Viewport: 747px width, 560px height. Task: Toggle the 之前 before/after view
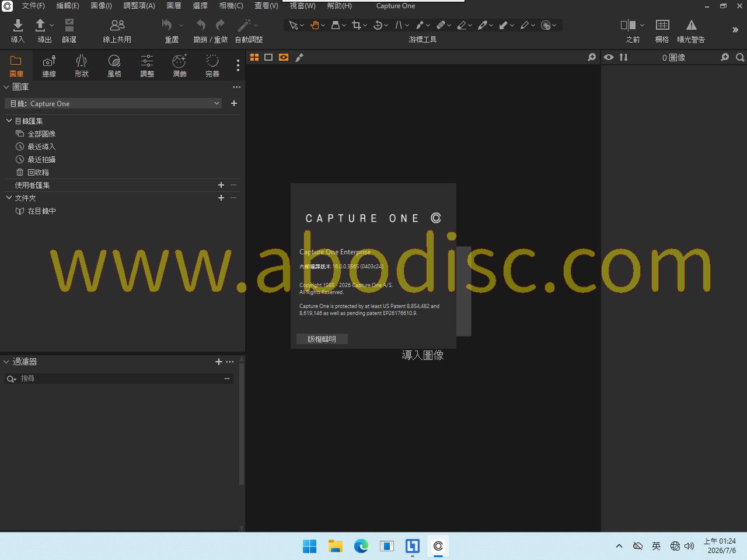tap(628, 25)
